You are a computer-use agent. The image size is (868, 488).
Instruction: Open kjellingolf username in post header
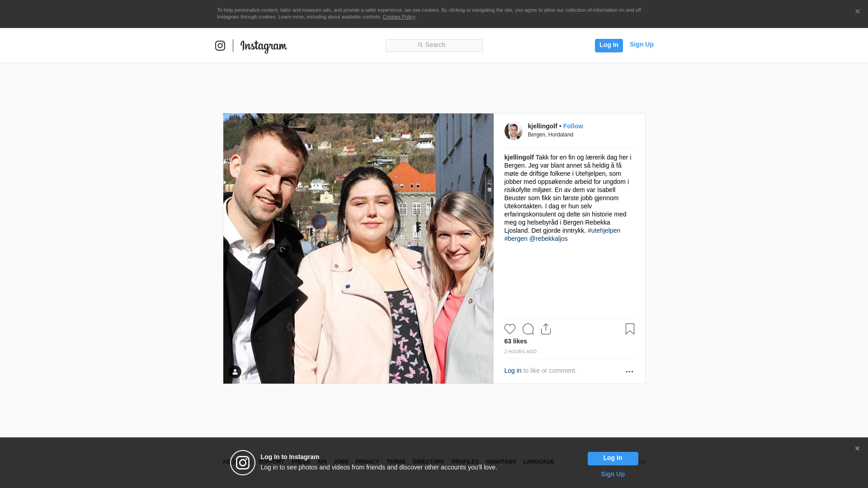[x=542, y=126]
